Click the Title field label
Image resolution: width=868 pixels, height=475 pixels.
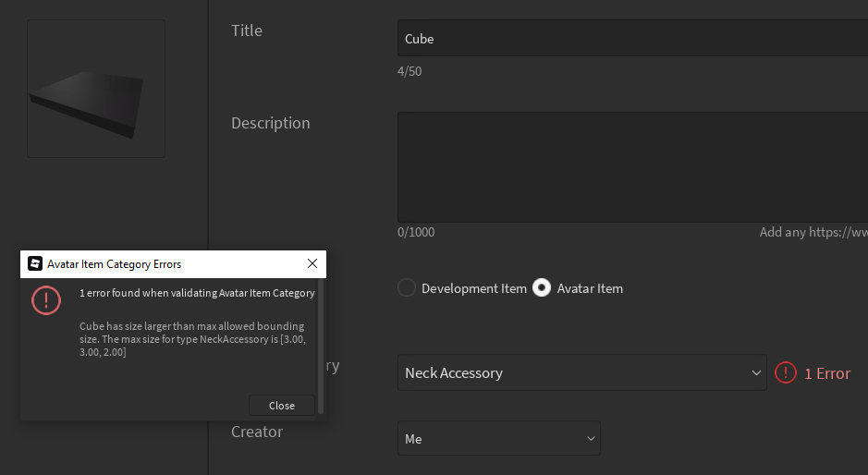(x=247, y=30)
